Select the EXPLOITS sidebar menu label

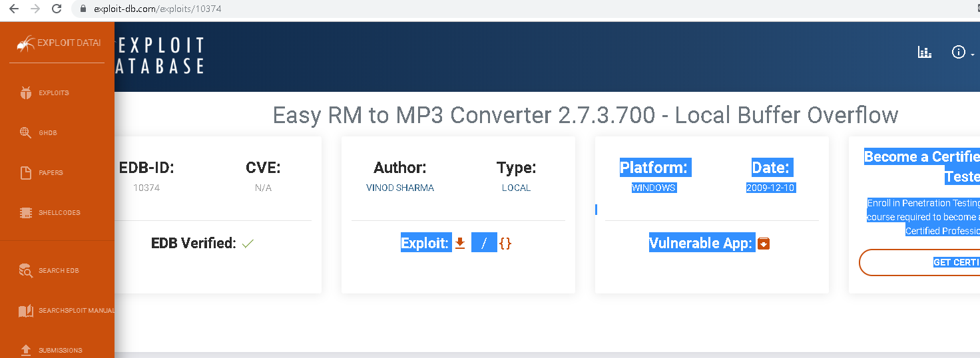point(54,93)
